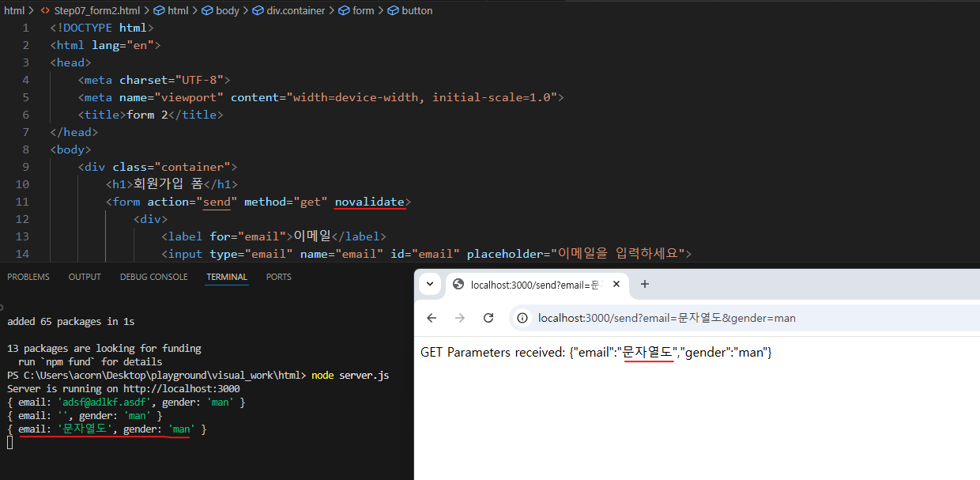This screenshot has height=480, width=980.
Task: Switch to the OUTPUT panel tab
Action: coord(85,277)
